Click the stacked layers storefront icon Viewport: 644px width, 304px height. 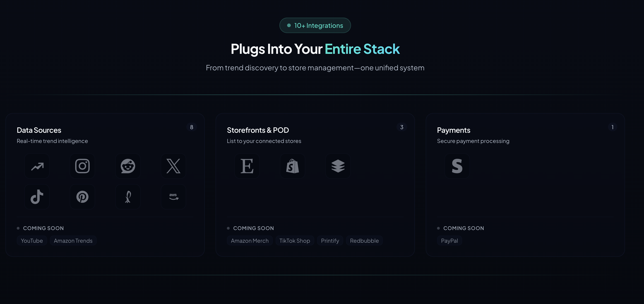pos(338,166)
